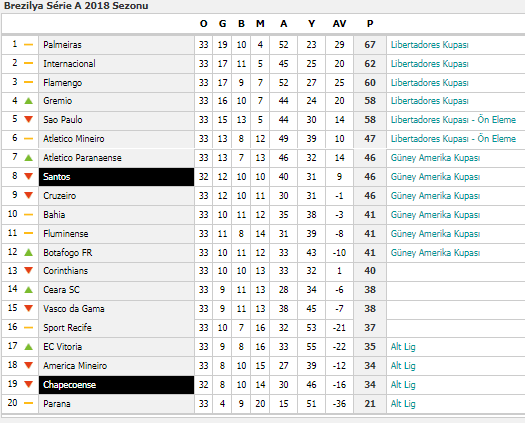
Task: Click the green up arrow beside Ceara SC
Action: click(29, 289)
